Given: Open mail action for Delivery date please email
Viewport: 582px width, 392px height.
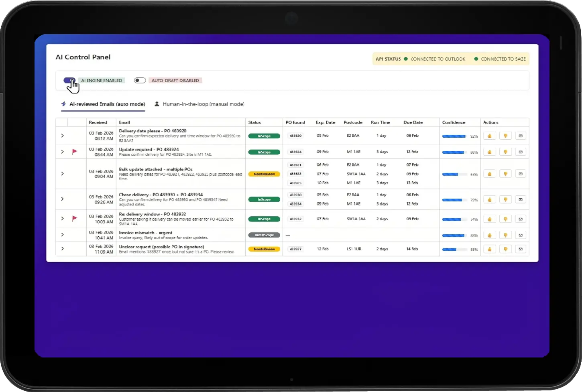Looking at the screenshot, I should (521, 136).
